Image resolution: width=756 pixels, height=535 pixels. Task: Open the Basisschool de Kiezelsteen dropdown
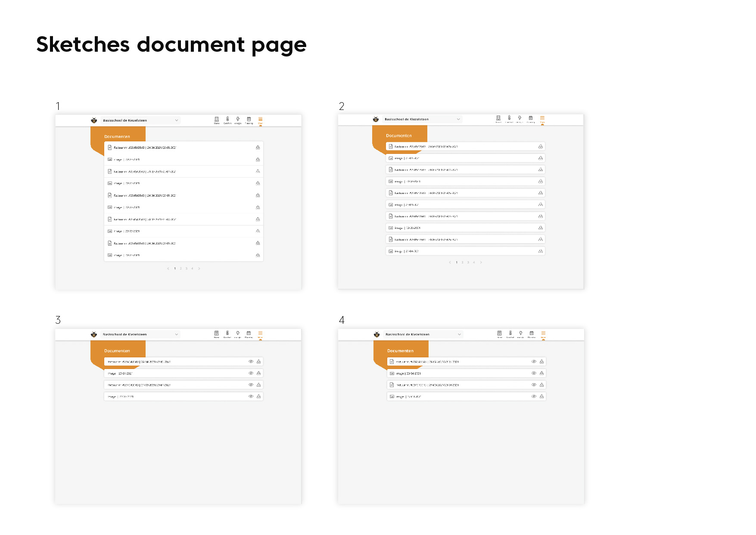(177, 120)
